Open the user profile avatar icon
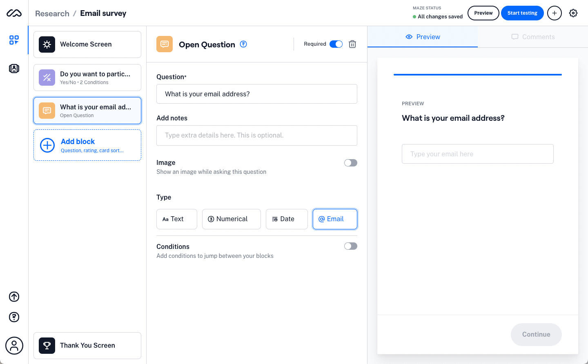 point(14,346)
